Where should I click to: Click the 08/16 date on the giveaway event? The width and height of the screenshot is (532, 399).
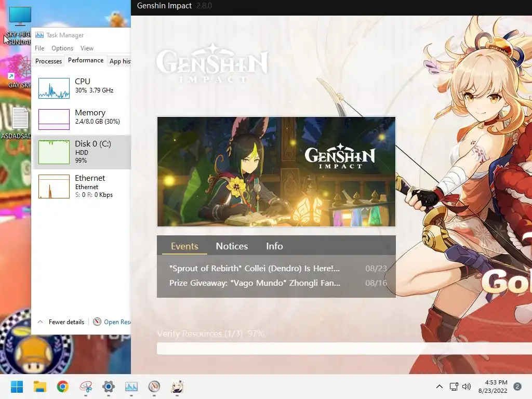(x=376, y=283)
